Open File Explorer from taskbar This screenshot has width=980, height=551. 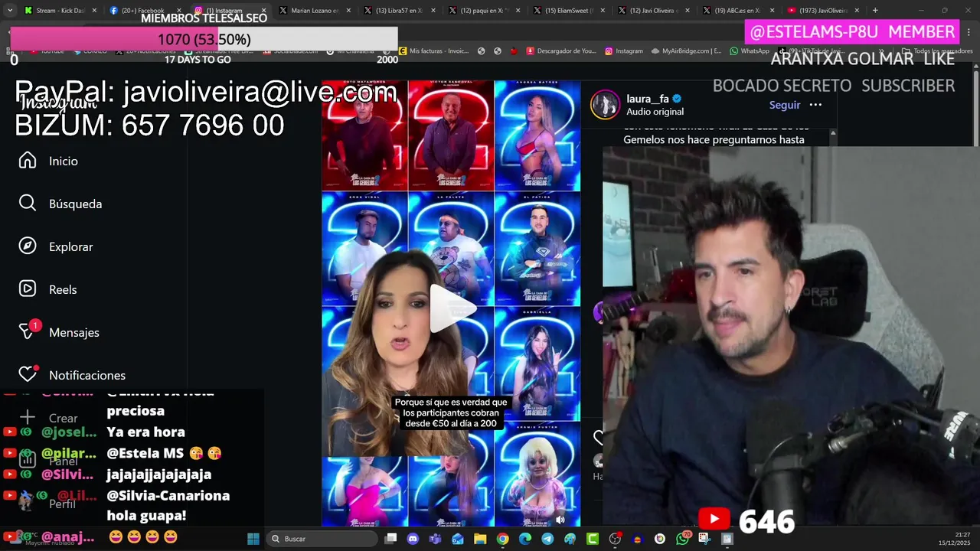pyautogui.click(x=480, y=539)
